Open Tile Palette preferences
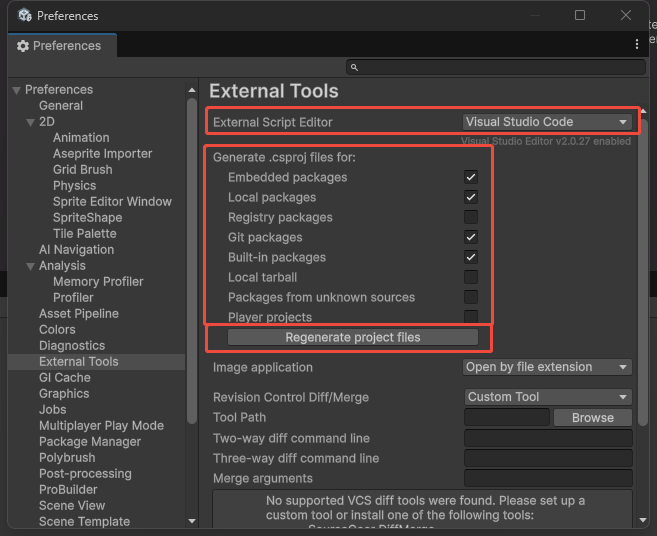The image size is (657, 536). tap(85, 233)
